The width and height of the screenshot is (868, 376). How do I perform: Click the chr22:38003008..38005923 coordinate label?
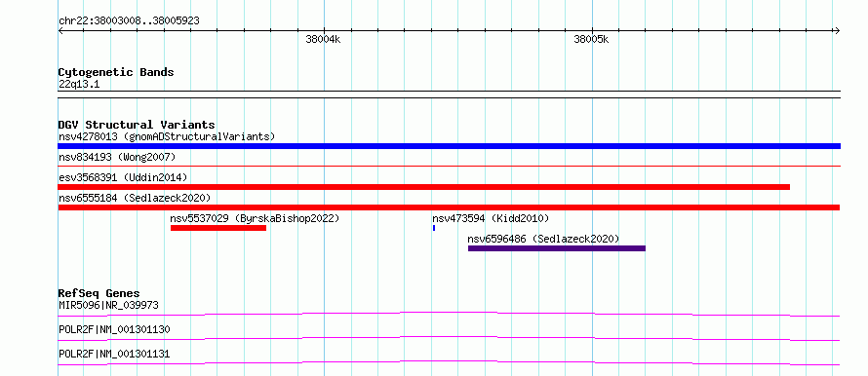point(129,21)
